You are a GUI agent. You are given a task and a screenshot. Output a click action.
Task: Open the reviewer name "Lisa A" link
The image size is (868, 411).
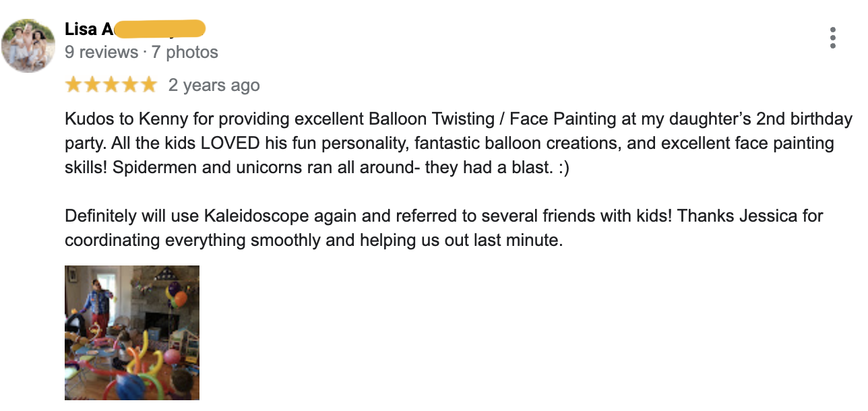89,30
